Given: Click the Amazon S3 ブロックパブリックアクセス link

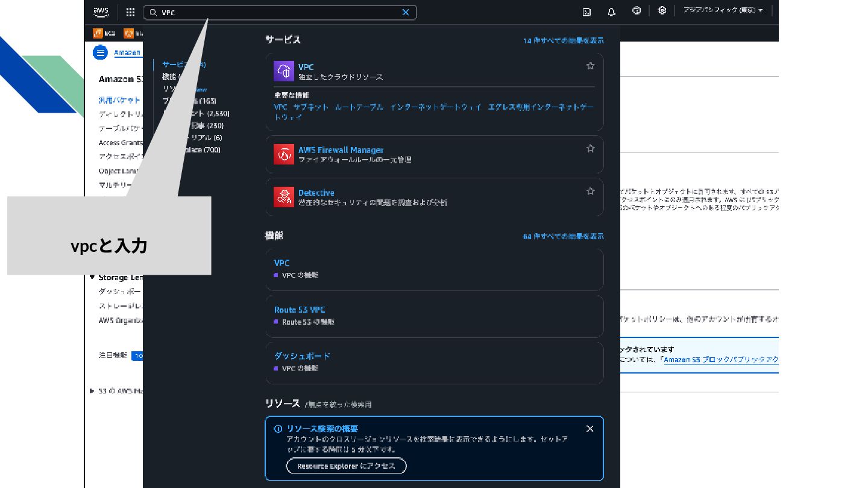Looking at the screenshot, I should [721, 360].
